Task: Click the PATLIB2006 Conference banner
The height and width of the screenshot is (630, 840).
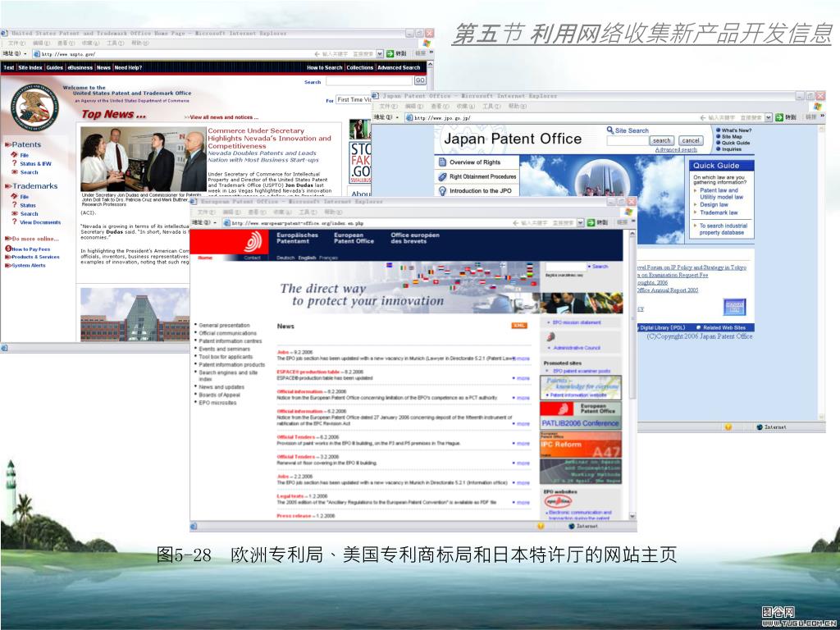Action: [x=580, y=416]
